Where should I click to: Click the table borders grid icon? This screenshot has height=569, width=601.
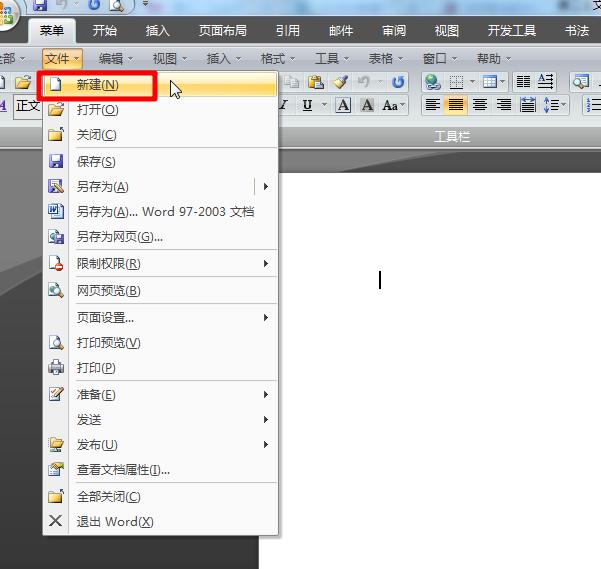[456, 82]
